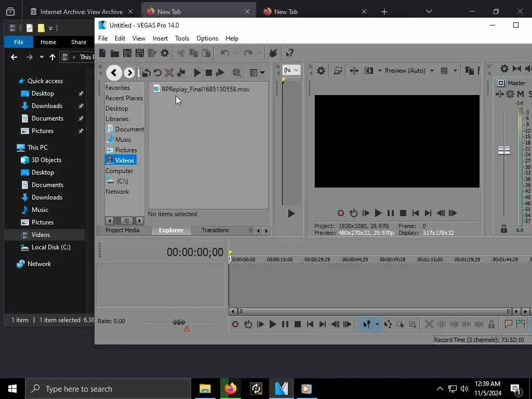Toggle Loop Playback in preview transport
The image size is (532, 399).
(x=353, y=213)
